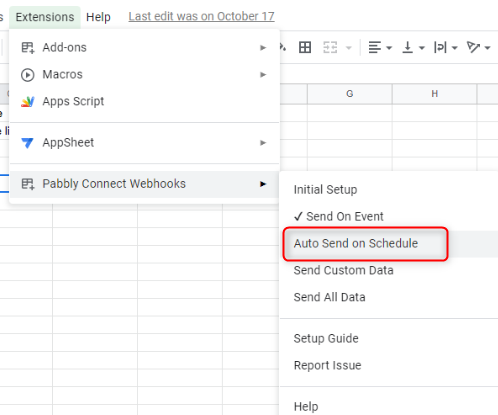498x415 pixels.
Task: Click the Apps Script colorful icon
Action: click(x=28, y=101)
